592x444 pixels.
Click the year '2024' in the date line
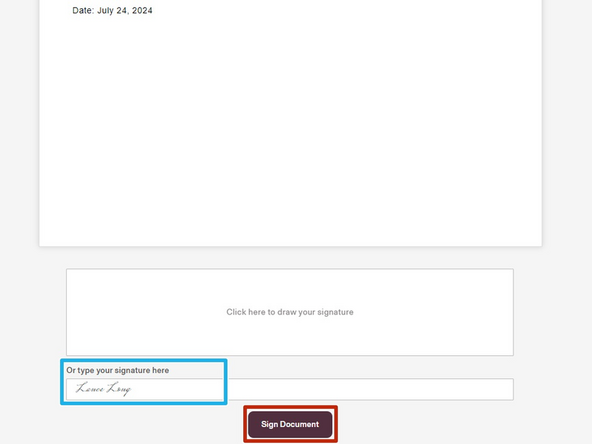tap(142, 11)
